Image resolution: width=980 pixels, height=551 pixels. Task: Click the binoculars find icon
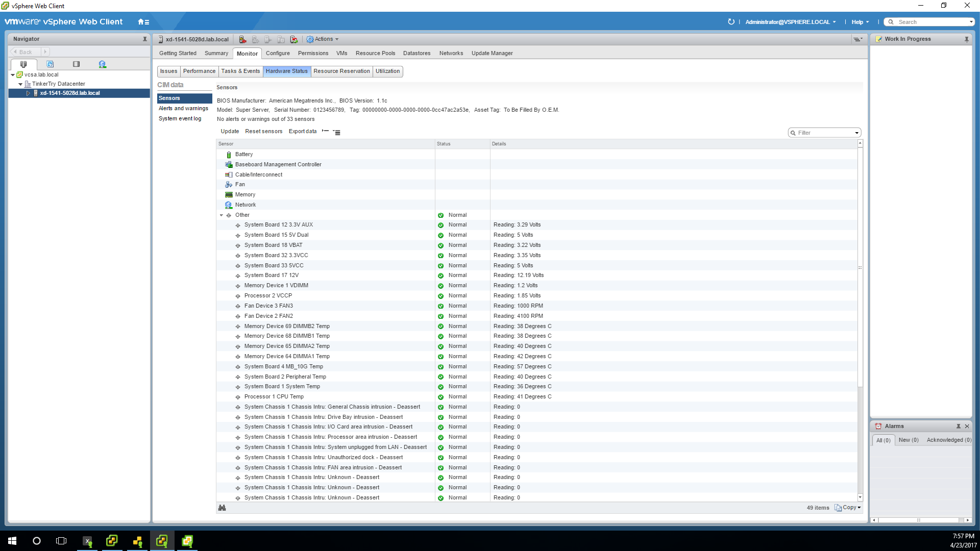click(x=222, y=508)
